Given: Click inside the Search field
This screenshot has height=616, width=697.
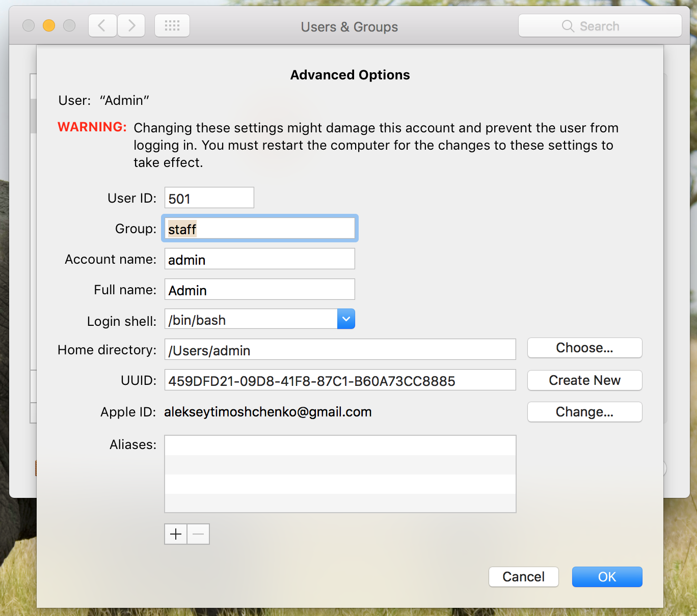Looking at the screenshot, I should tap(601, 25).
